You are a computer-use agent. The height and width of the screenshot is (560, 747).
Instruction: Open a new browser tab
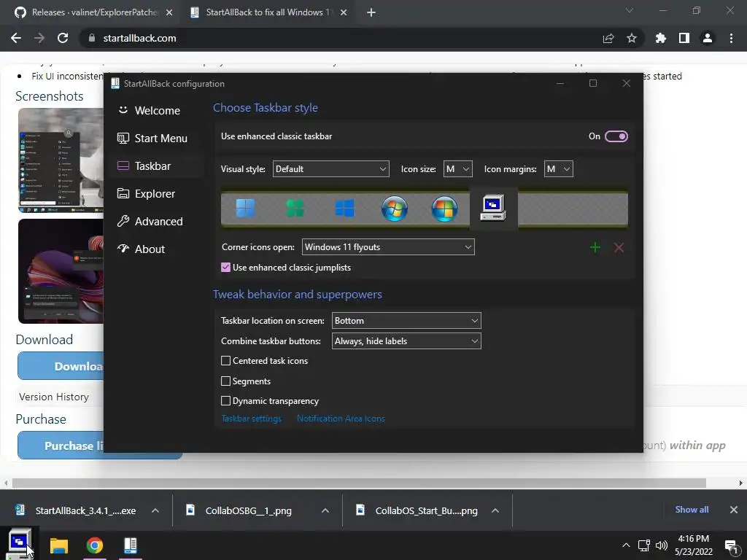coord(371,12)
